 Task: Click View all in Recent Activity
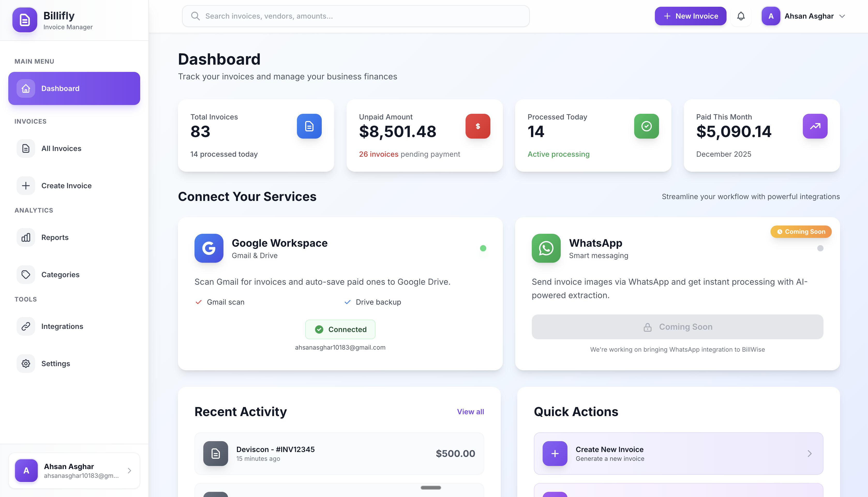click(x=470, y=412)
